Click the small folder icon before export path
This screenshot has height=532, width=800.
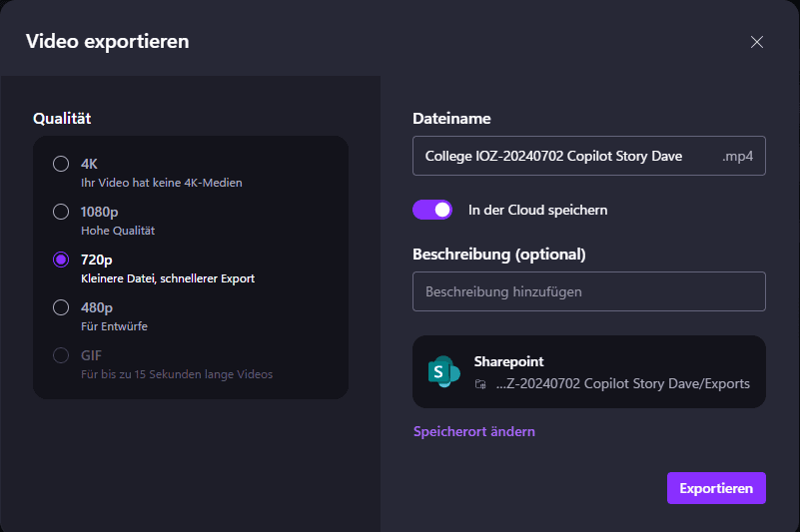[x=480, y=384]
